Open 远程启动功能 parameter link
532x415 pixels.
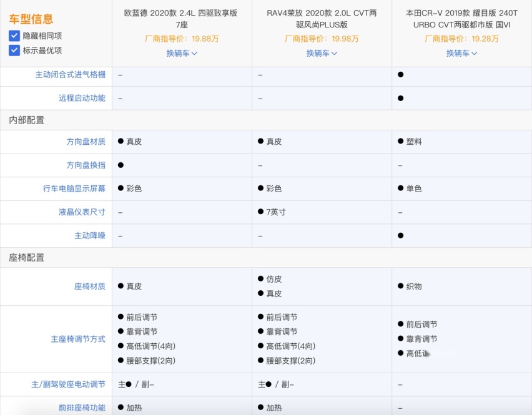pyautogui.click(x=82, y=98)
